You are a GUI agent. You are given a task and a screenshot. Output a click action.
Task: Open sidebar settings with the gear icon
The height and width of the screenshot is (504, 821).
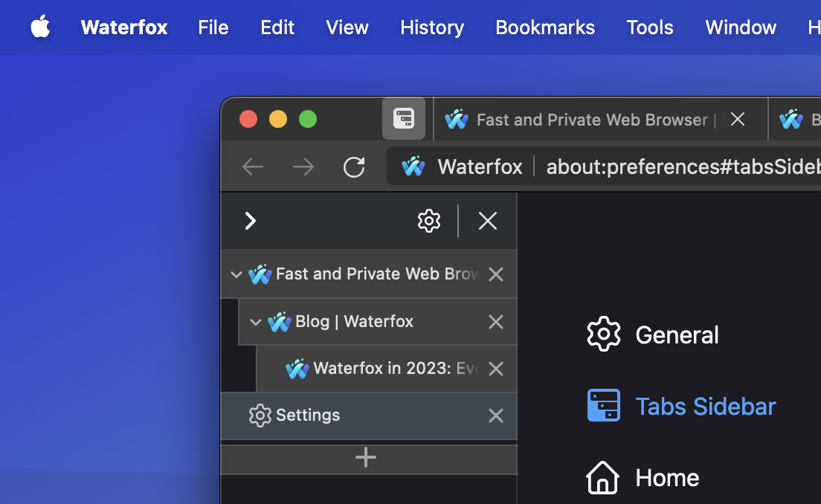pyautogui.click(x=428, y=221)
